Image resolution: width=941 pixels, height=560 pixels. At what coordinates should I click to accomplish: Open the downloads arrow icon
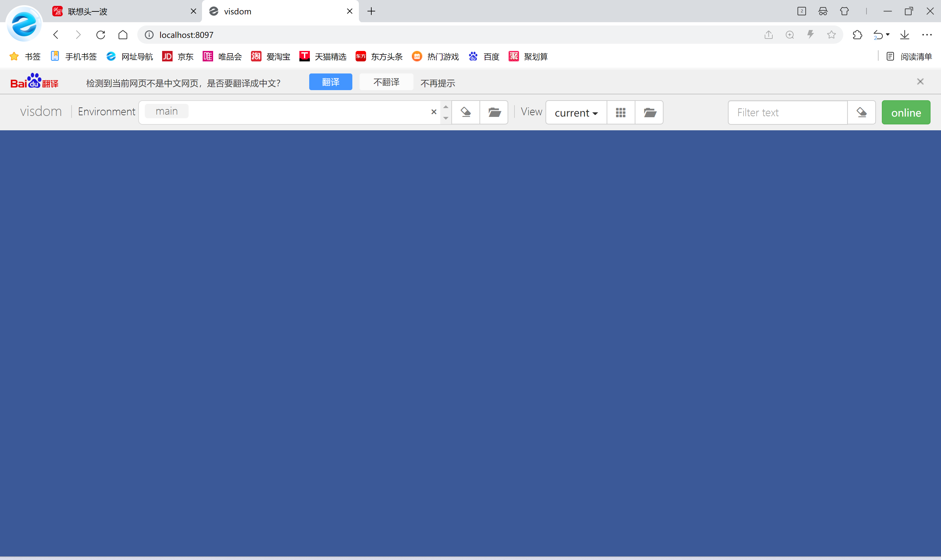pyautogui.click(x=904, y=35)
